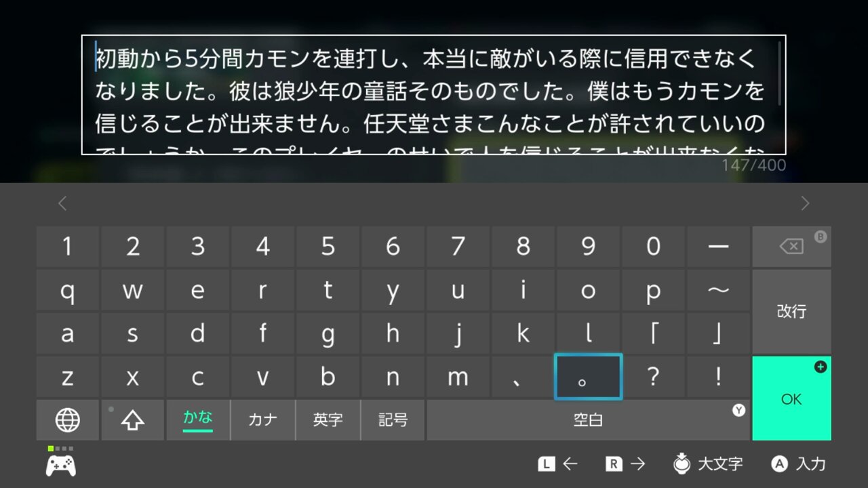This screenshot has width=868, height=488.
Task: Tap the long dash ー key
Action: [x=719, y=247]
